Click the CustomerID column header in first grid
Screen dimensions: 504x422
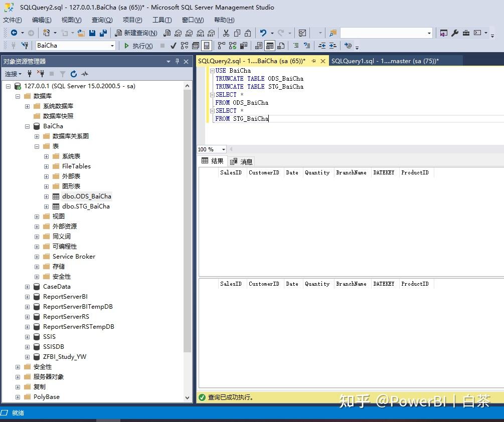264,172
